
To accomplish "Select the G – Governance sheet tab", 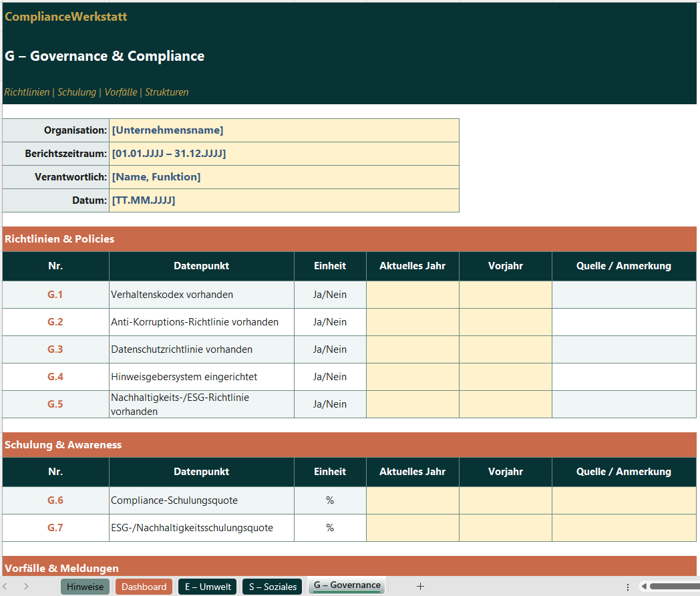I will click(x=347, y=585).
